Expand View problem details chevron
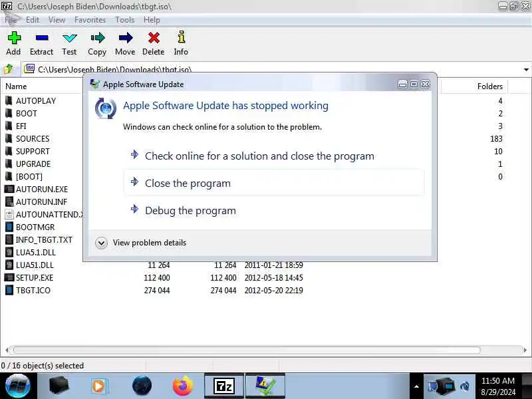The width and height of the screenshot is (532, 399). pyautogui.click(x=101, y=243)
